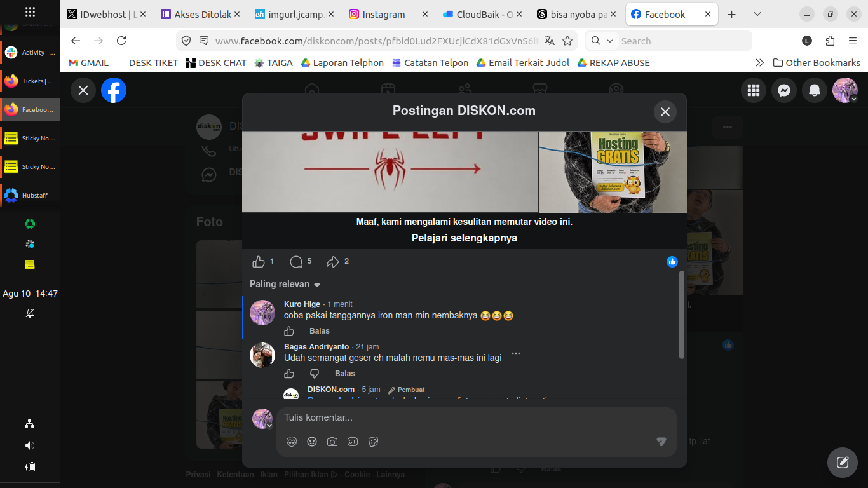Dislike Bagas Andriyanto's comment
The image size is (868, 488).
315,374
